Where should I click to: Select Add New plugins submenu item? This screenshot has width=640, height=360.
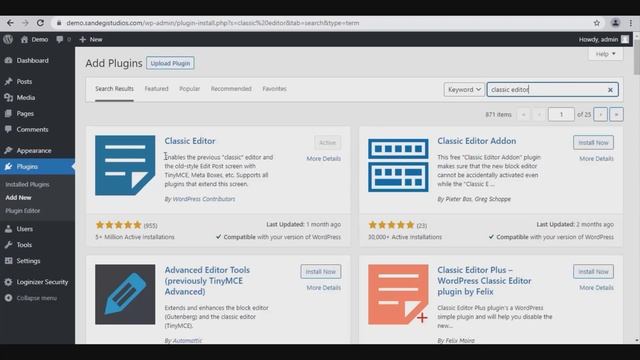click(18, 198)
